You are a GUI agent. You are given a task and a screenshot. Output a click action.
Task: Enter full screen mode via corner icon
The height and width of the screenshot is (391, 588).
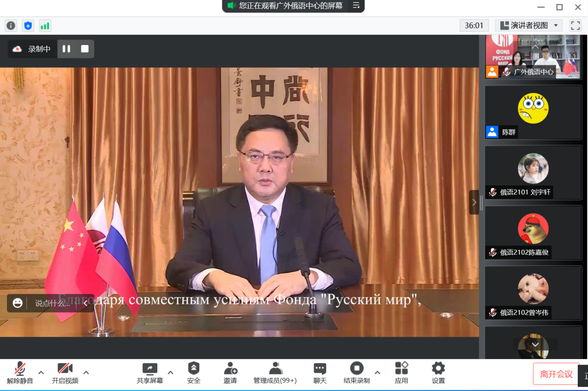(x=575, y=26)
